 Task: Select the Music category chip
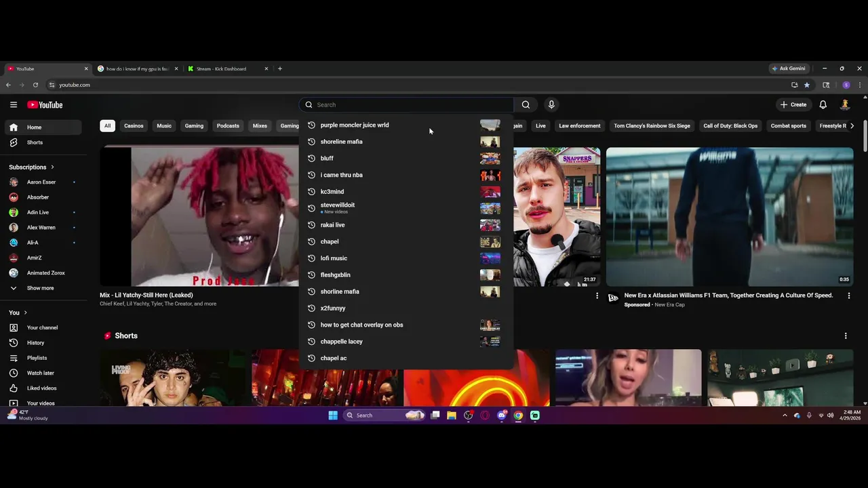point(164,125)
